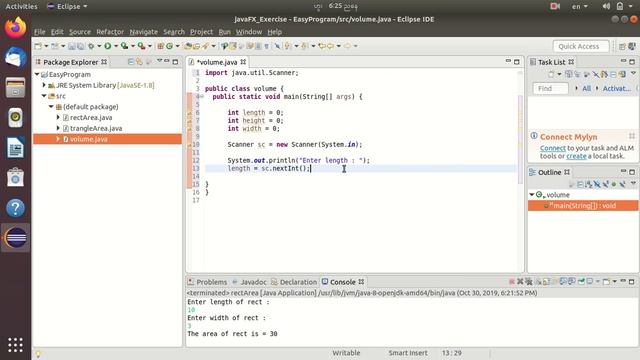Select the volume.java editor tab
Screen dimensions: 640x360
click(x=217, y=62)
